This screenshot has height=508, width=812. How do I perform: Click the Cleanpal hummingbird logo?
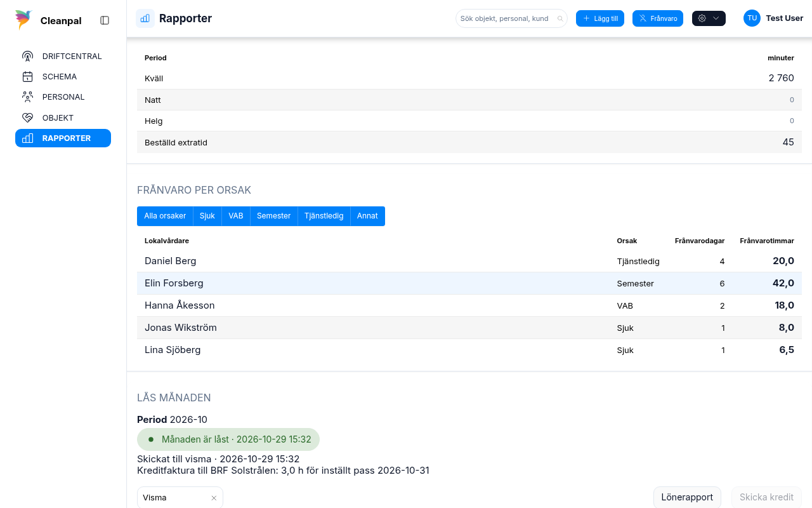[23, 20]
